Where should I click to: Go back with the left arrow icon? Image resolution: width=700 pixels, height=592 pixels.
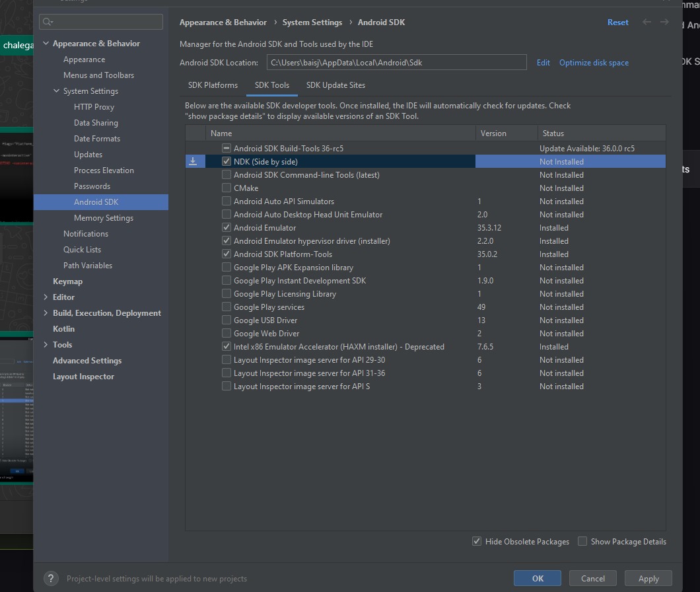click(x=647, y=22)
